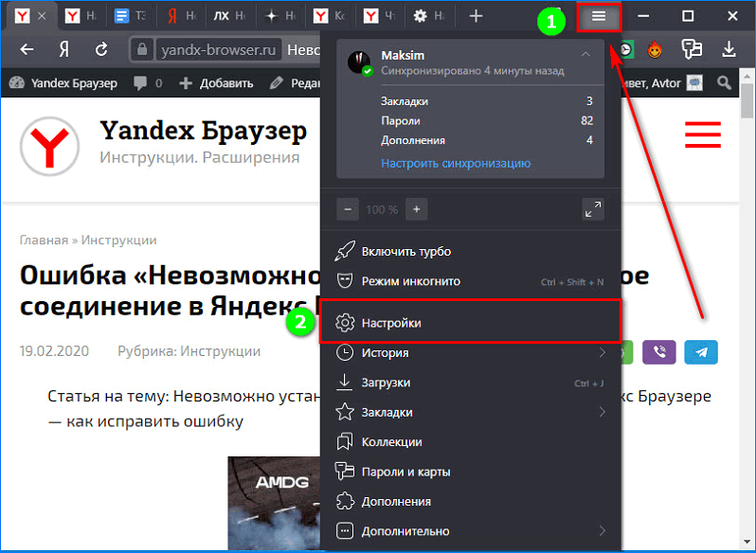Select Включить турбо in the menu
The height and width of the screenshot is (553, 756).
pyautogui.click(x=470, y=252)
